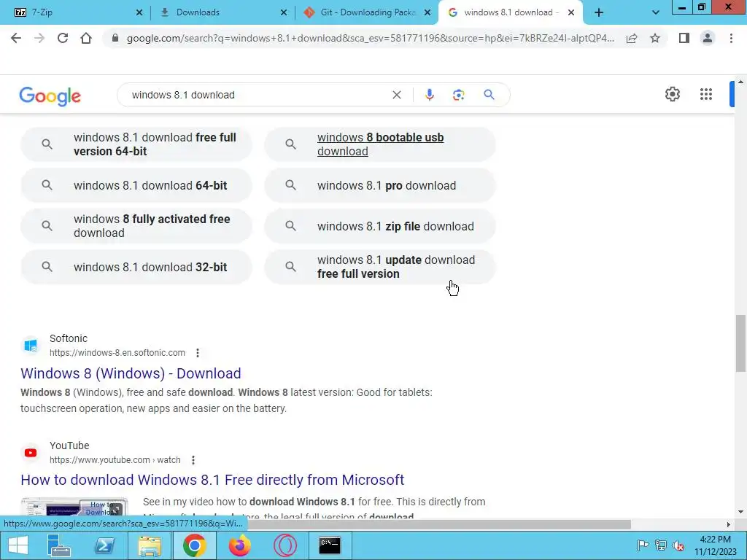Launch PowerShell from taskbar

tap(104, 545)
